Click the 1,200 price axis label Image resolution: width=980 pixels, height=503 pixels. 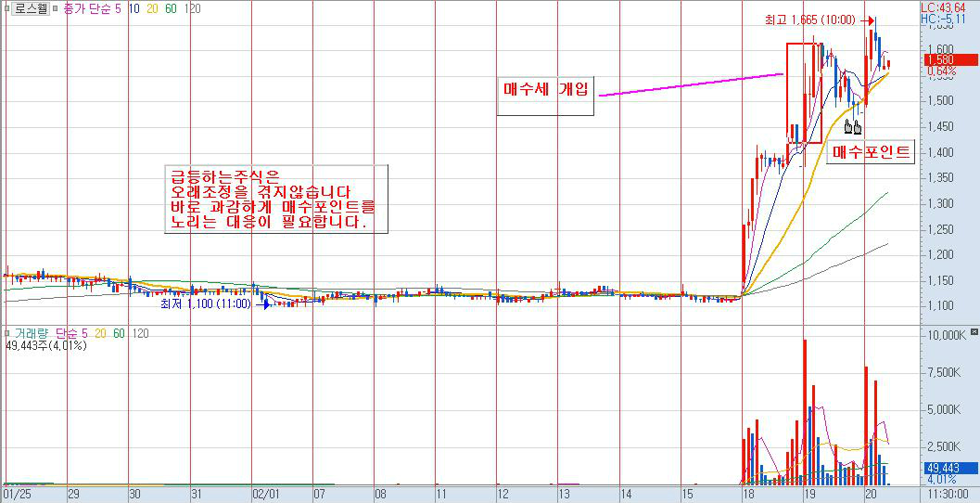tap(940, 254)
